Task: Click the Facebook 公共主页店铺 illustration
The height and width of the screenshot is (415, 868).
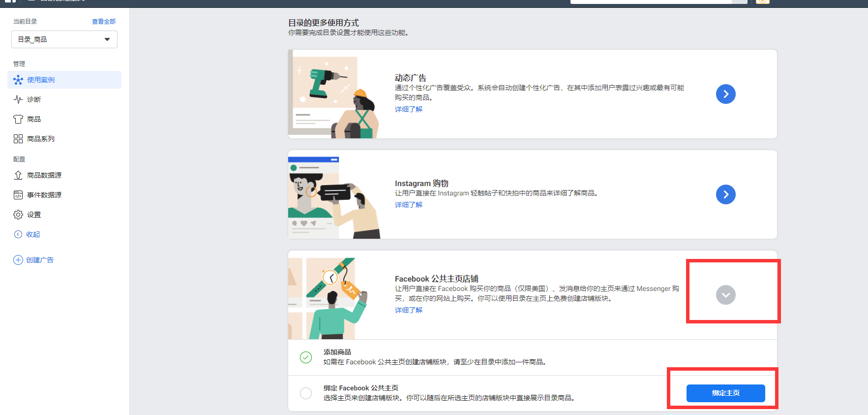Action: (x=329, y=297)
